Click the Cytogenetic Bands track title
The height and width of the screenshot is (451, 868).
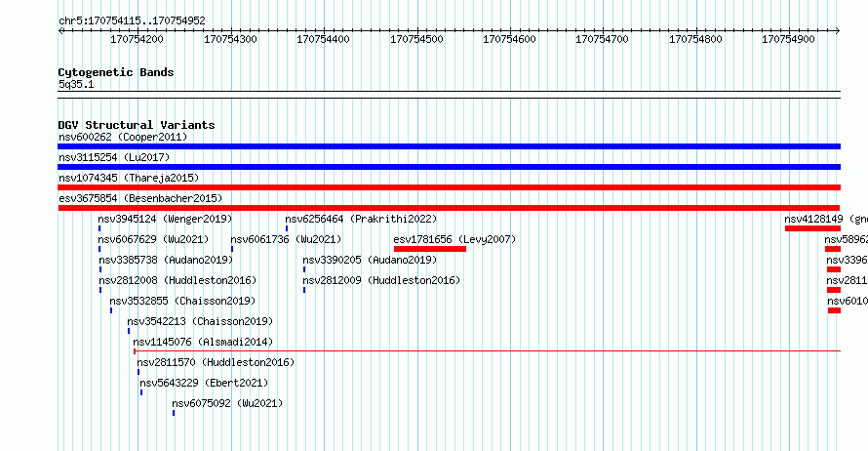(116, 72)
